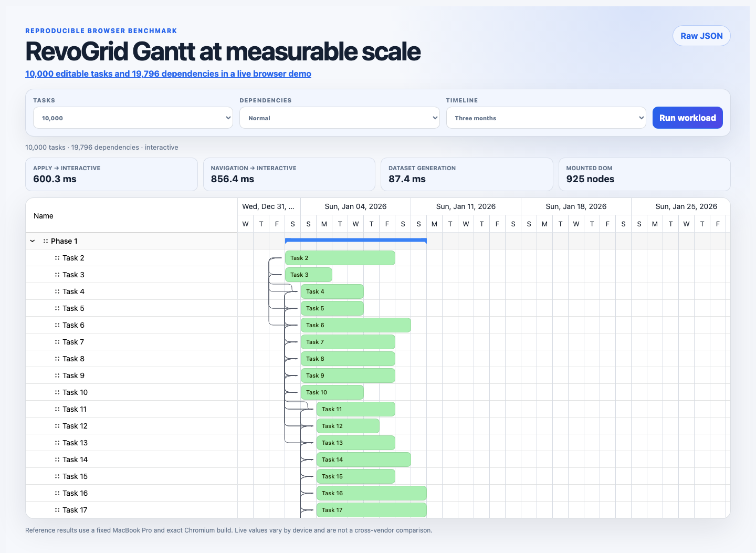Image resolution: width=756 pixels, height=553 pixels.
Task: Select the green Task 3 Gantt bar
Action: tap(309, 275)
